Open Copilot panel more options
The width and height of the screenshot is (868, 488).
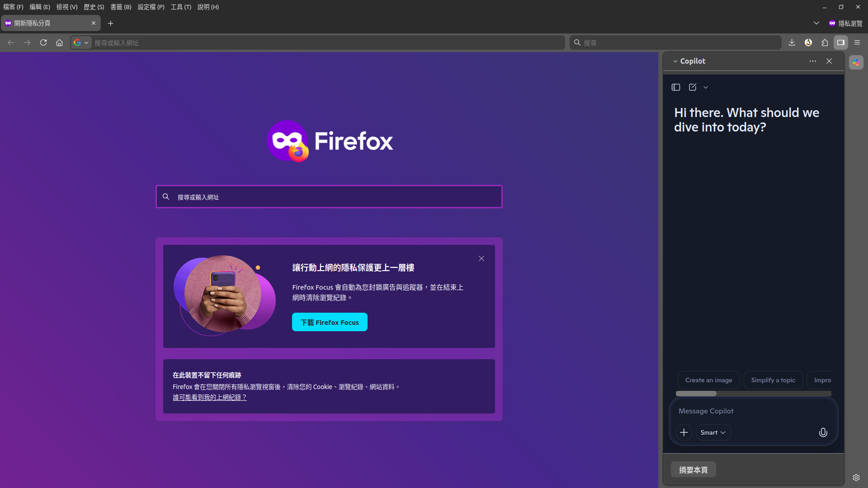[813, 61]
